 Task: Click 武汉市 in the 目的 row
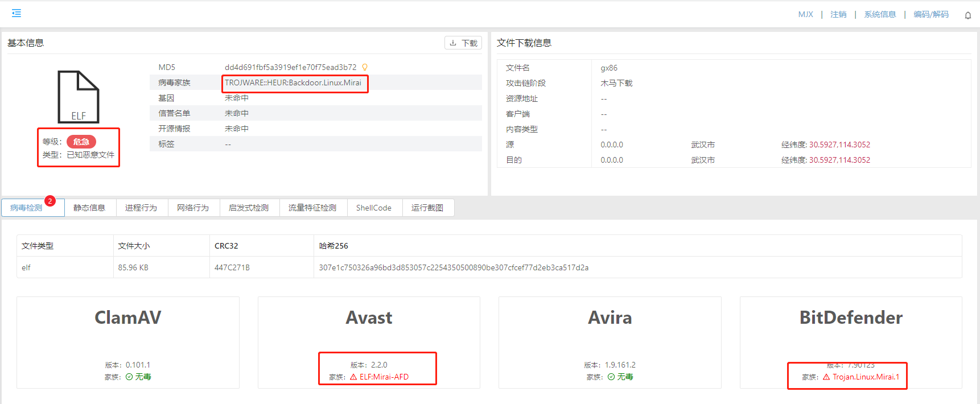[703, 160]
